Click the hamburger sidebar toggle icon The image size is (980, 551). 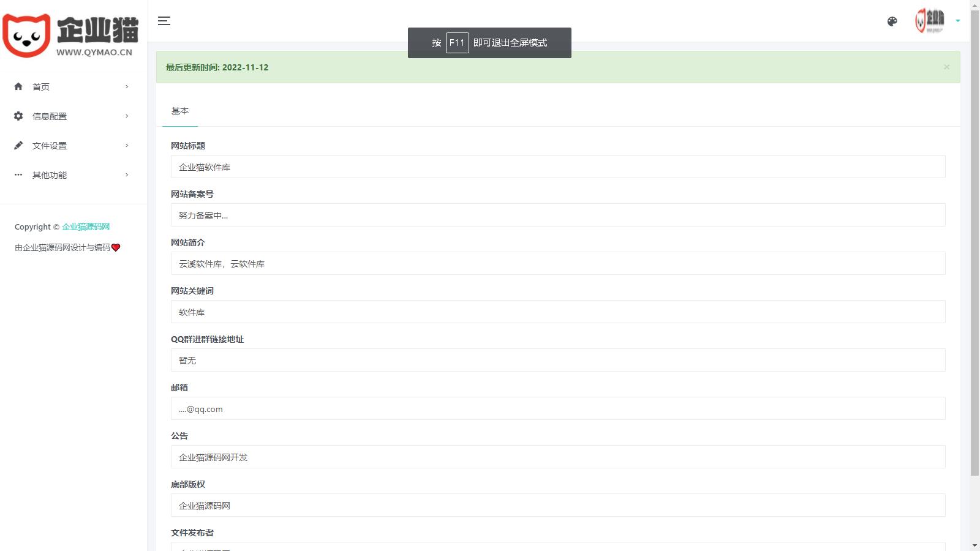tap(164, 21)
